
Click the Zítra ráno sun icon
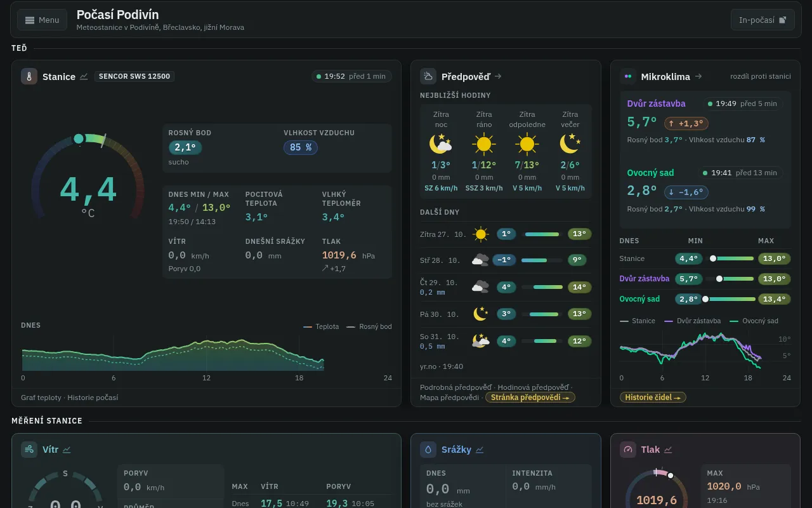484,145
